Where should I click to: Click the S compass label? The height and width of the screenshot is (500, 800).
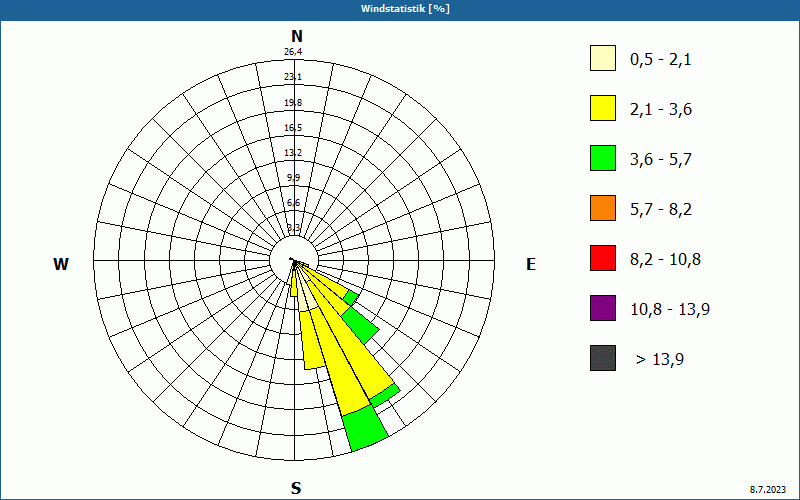pos(296,489)
